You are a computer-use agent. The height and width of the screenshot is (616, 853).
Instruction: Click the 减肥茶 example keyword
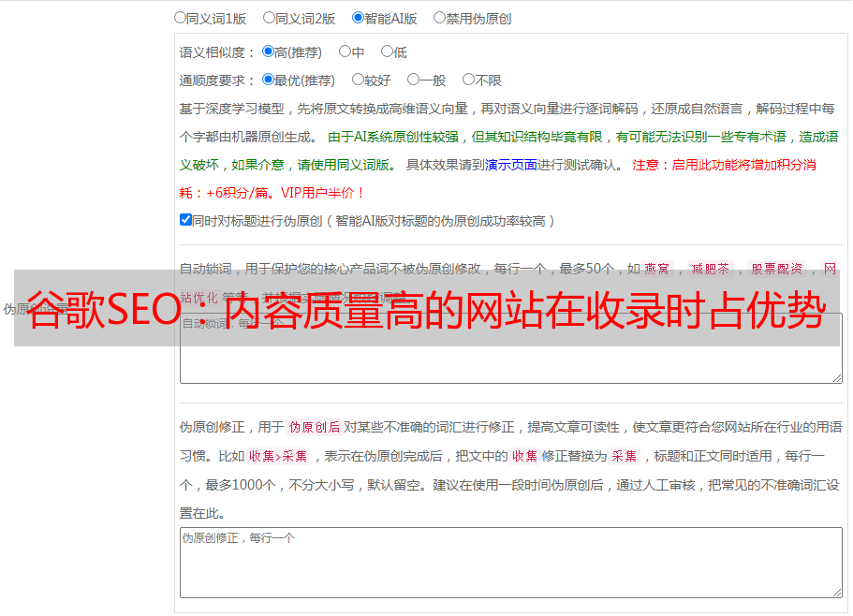(710, 269)
